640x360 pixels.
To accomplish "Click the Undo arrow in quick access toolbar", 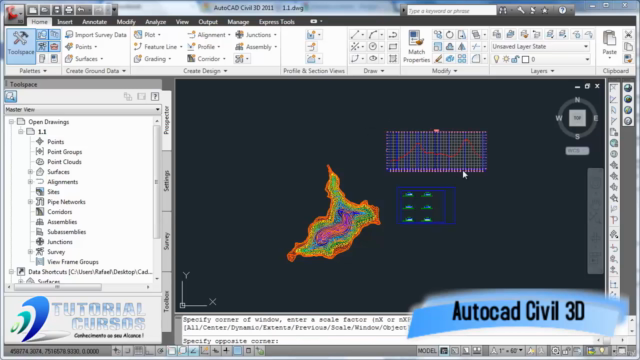I will point(81,10).
